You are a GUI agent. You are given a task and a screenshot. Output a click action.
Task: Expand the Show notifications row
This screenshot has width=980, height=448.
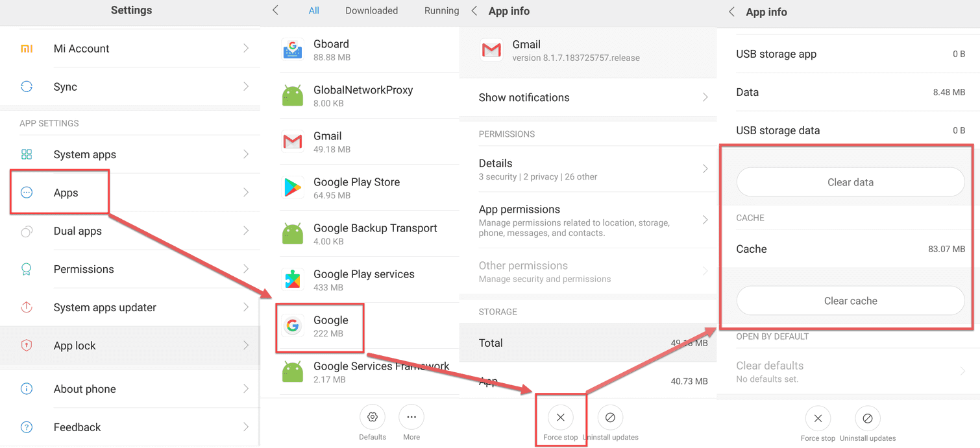click(587, 97)
